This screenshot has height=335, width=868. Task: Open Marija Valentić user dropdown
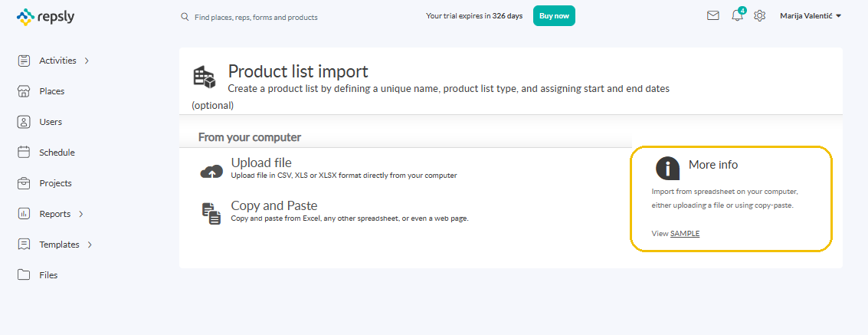811,16
